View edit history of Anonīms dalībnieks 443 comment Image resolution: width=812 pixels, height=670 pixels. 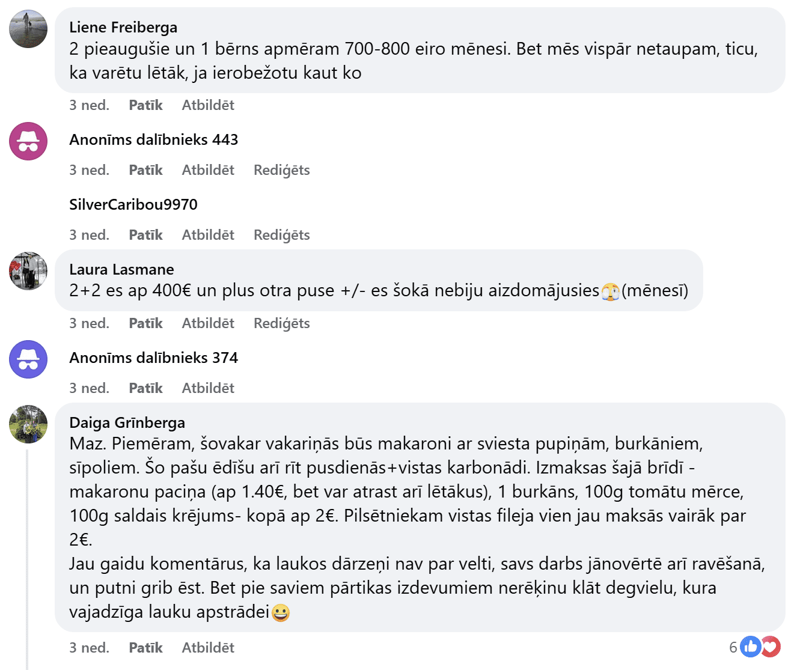[x=281, y=170]
